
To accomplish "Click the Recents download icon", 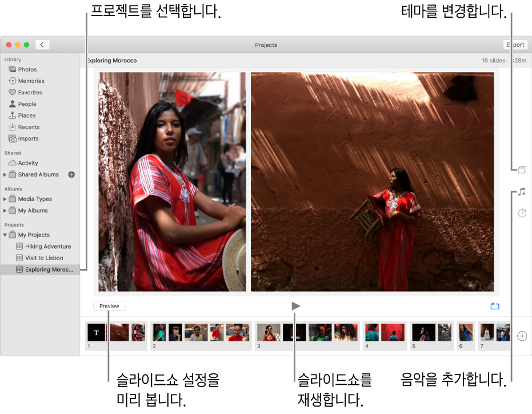I will coord(12,127).
